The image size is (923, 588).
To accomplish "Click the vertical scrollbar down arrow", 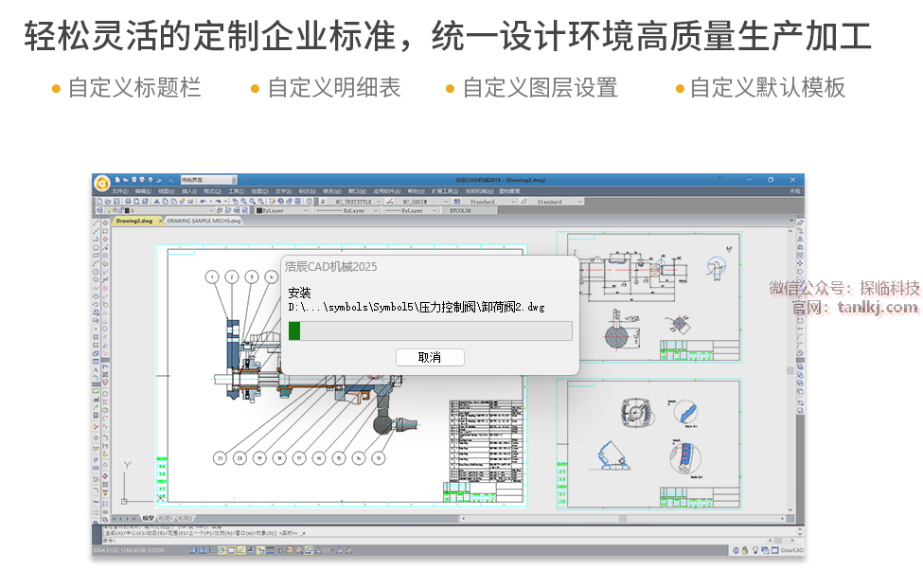I will 790,509.
